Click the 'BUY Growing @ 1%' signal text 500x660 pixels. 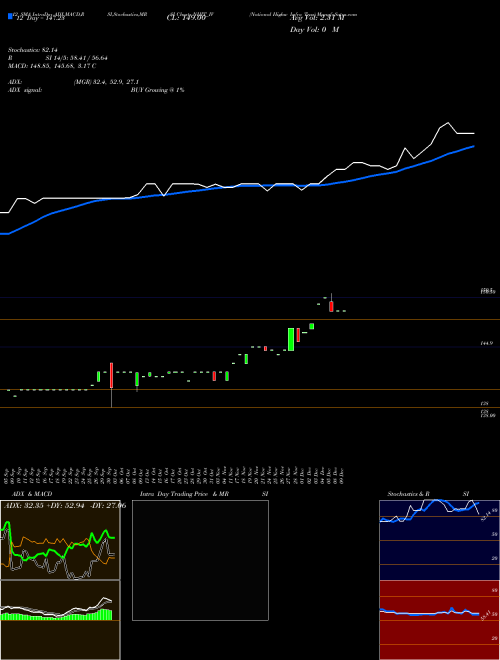coord(157,90)
